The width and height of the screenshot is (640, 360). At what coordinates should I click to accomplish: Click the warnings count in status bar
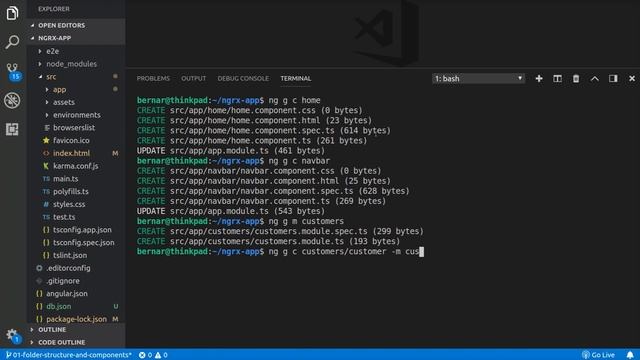[161, 355]
